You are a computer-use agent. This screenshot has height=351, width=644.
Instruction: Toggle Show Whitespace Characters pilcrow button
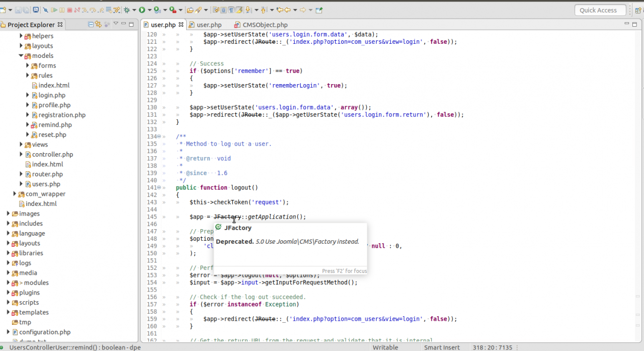[x=231, y=10]
